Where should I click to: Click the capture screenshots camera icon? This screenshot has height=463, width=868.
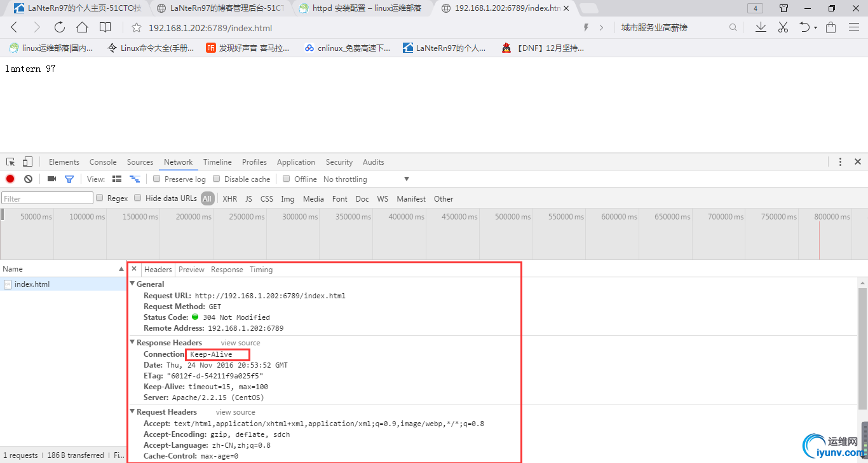click(52, 179)
